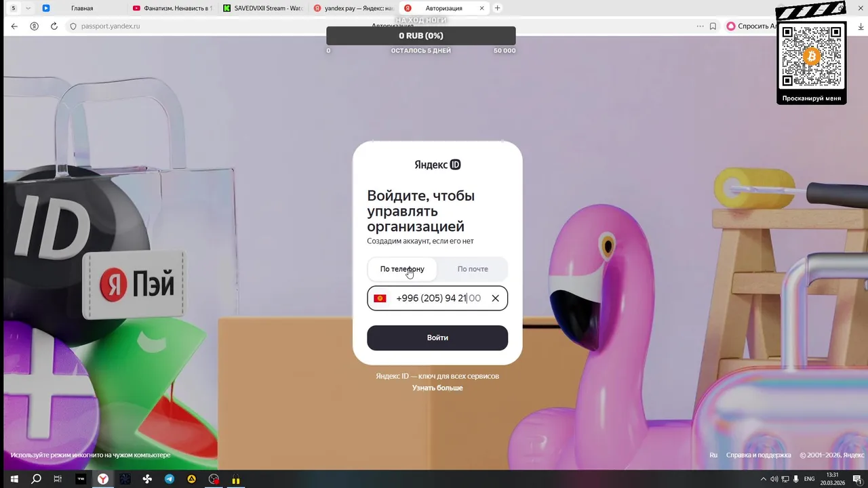Viewport: 868px width, 488px height.
Task: Open the dark blue chip icon on taskbar
Action: (125, 479)
